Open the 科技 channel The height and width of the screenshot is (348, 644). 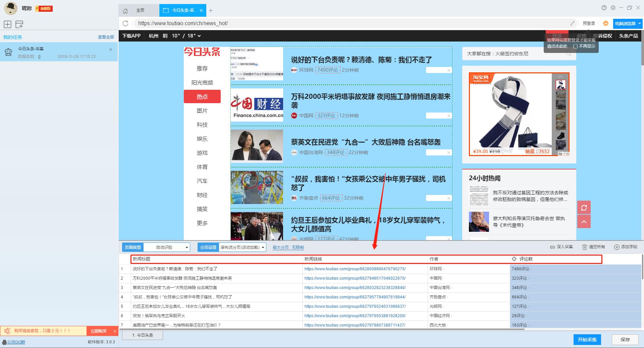202,125
